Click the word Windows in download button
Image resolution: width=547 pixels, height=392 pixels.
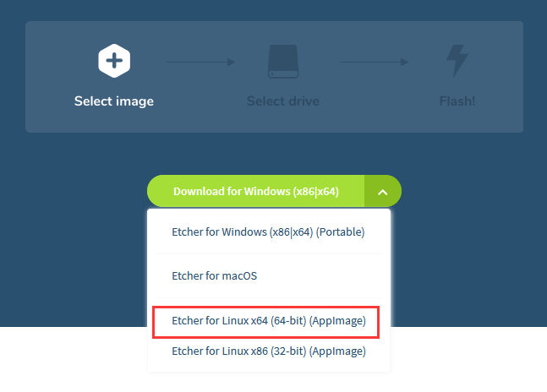267,191
